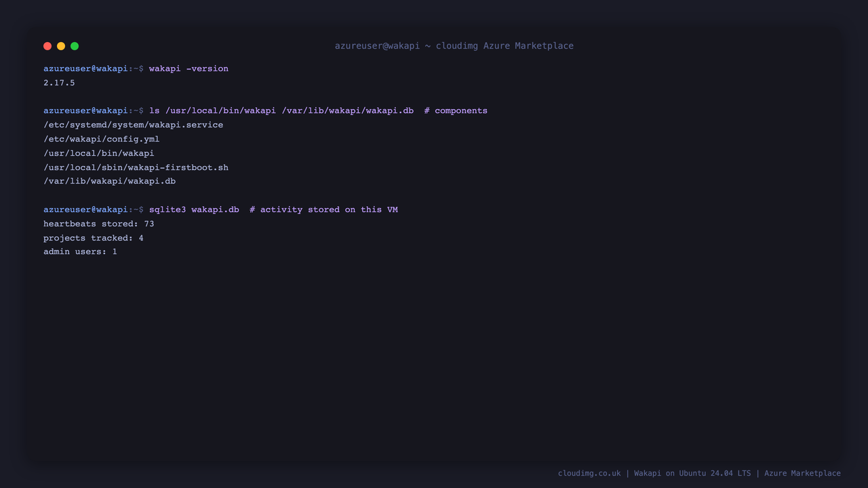
Task: Click the 'heartbeats stored: 73' line
Action: [99, 224]
